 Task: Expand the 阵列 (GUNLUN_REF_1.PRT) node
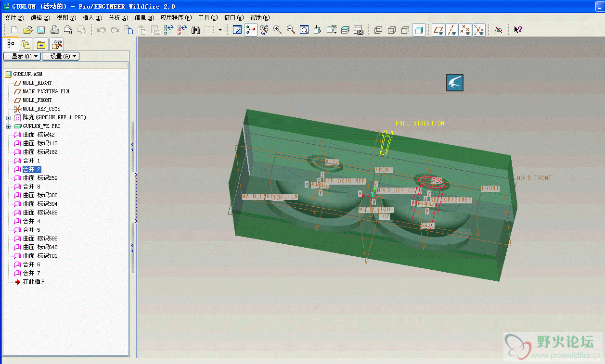pyautogui.click(x=8, y=118)
